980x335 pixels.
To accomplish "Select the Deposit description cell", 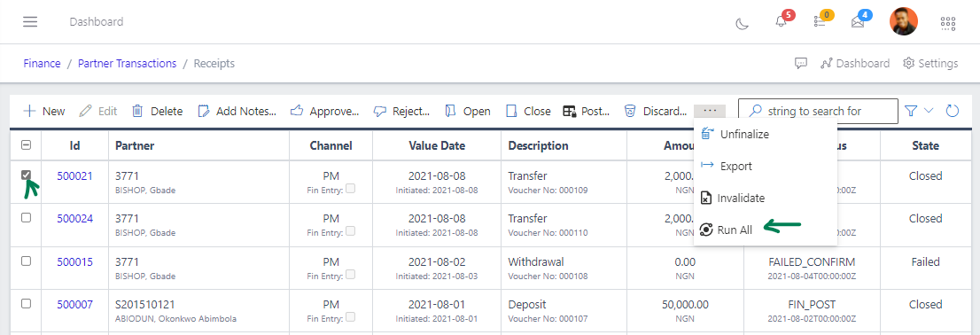I will coord(564,310).
